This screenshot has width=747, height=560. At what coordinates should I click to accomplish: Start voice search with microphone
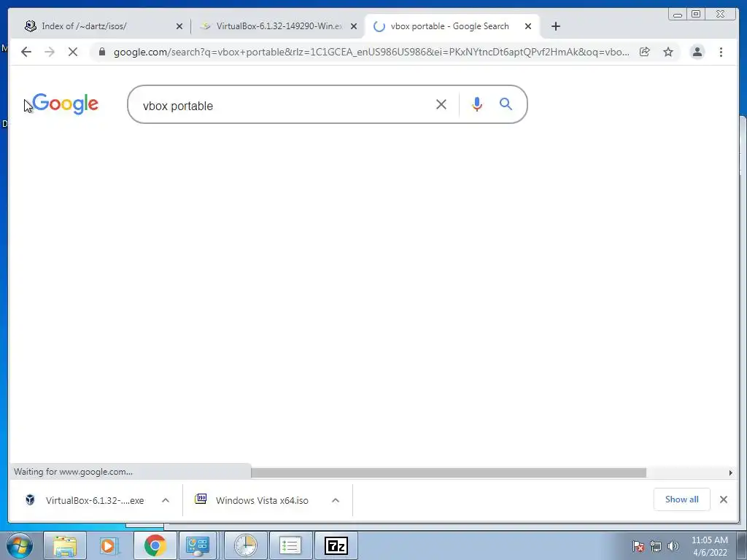[x=477, y=104]
